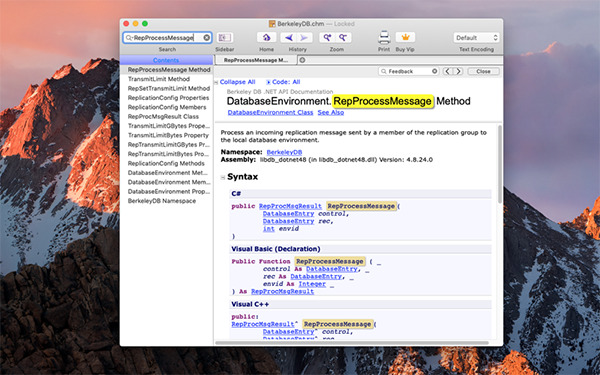Clear the RepProcessMessage search field
Image resolution: width=600 pixels, height=375 pixels.
click(x=207, y=38)
